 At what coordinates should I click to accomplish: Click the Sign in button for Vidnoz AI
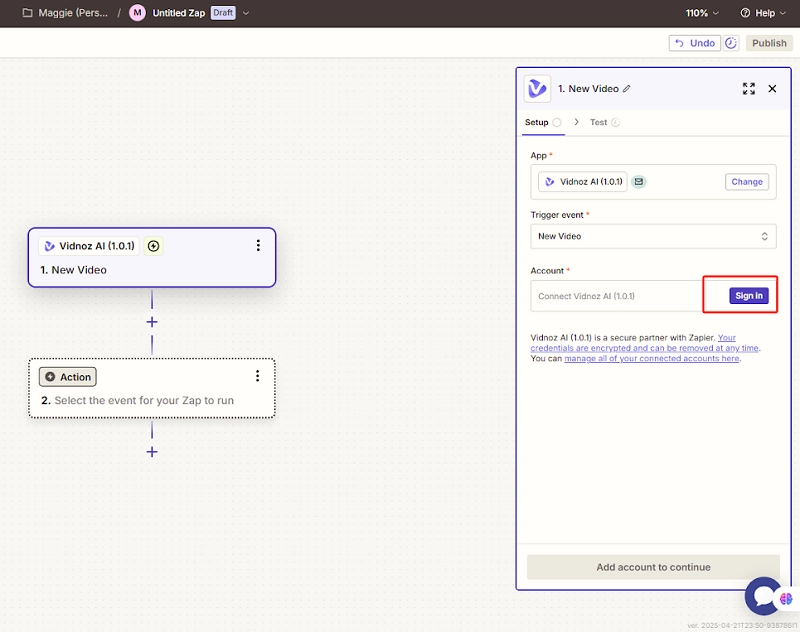point(749,295)
